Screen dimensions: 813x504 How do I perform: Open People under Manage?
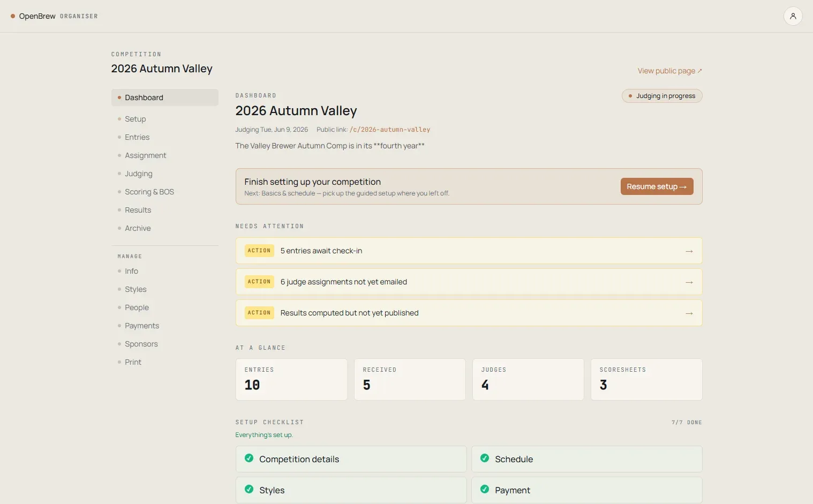click(x=165, y=307)
